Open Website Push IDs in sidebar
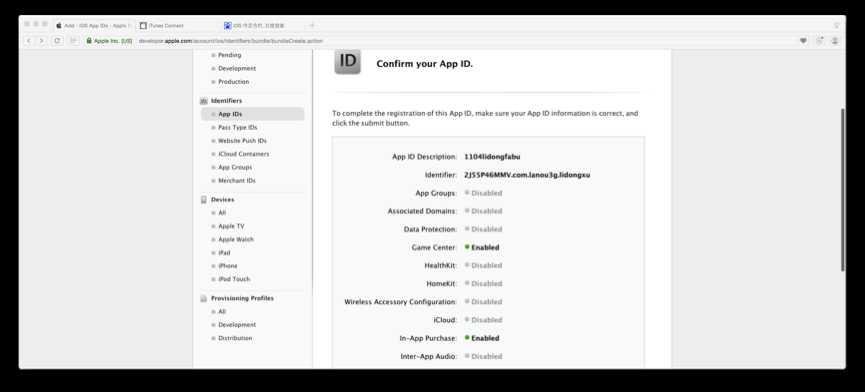Image resolution: width=865 pixels, height=392 pixels. coord(242,141)
